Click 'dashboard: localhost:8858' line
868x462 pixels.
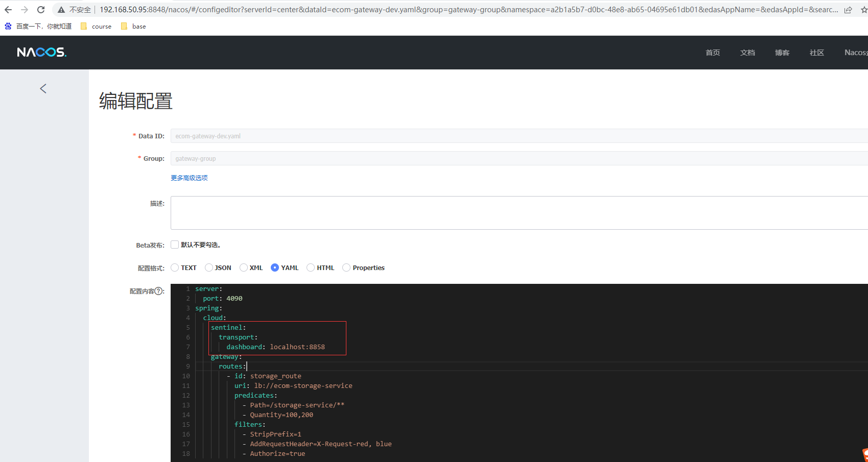coord(276,347)
